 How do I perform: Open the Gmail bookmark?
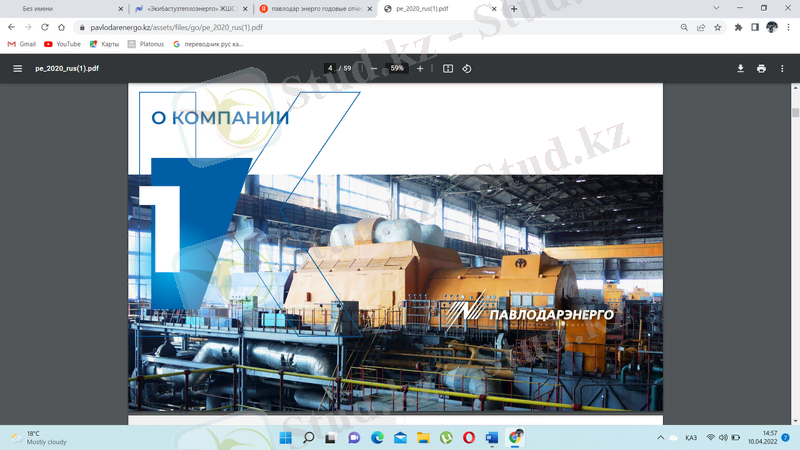click(22, 44)
